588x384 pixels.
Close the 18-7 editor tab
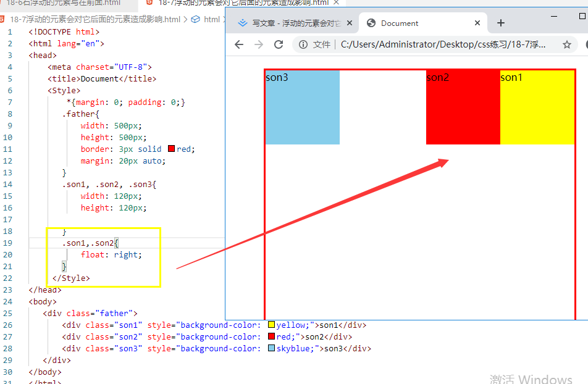pyautogui.click(x=337, y=2)
